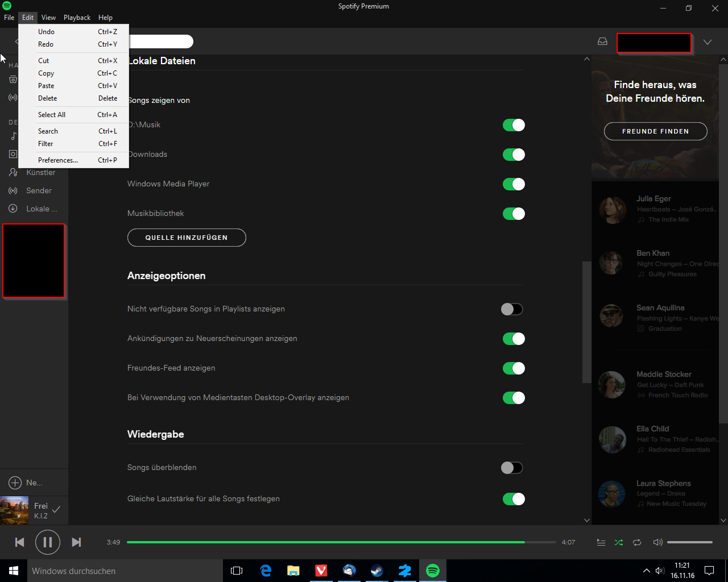Open Julia Eger's profile picture

613,210
